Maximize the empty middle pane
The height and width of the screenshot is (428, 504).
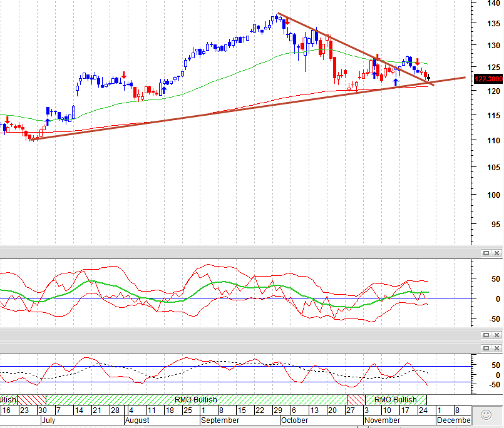[x=486, y=335]
